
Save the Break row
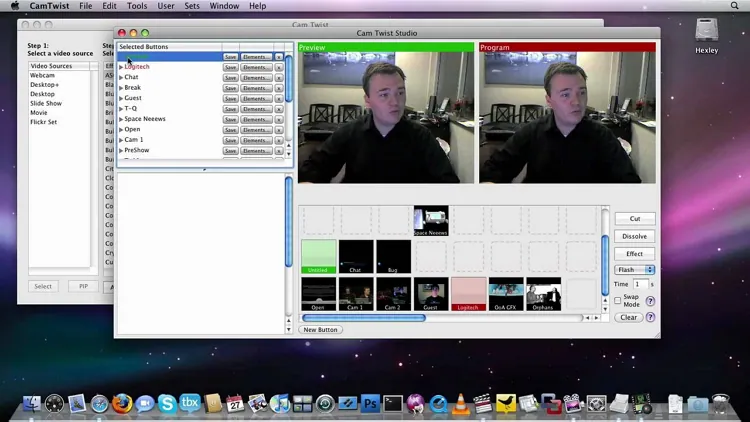(x=231, y=89)
